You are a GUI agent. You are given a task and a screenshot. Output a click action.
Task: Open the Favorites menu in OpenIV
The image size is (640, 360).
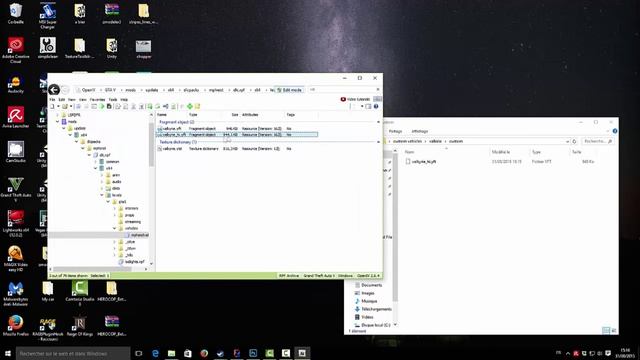[x=97, y=100]
